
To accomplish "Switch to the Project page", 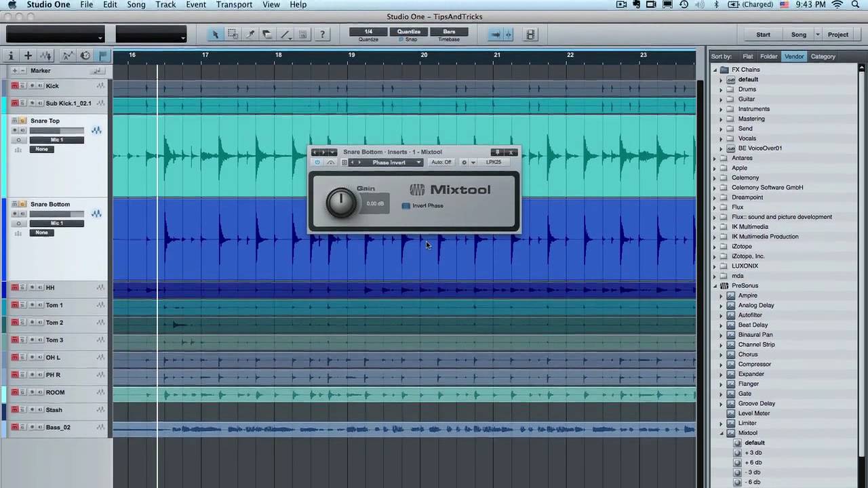I will 838,35.
